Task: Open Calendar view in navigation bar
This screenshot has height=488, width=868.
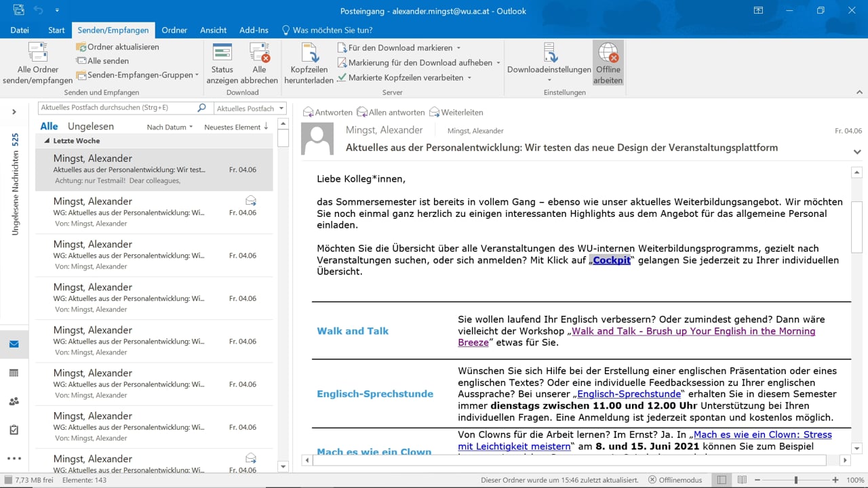Action: point(14,373)
